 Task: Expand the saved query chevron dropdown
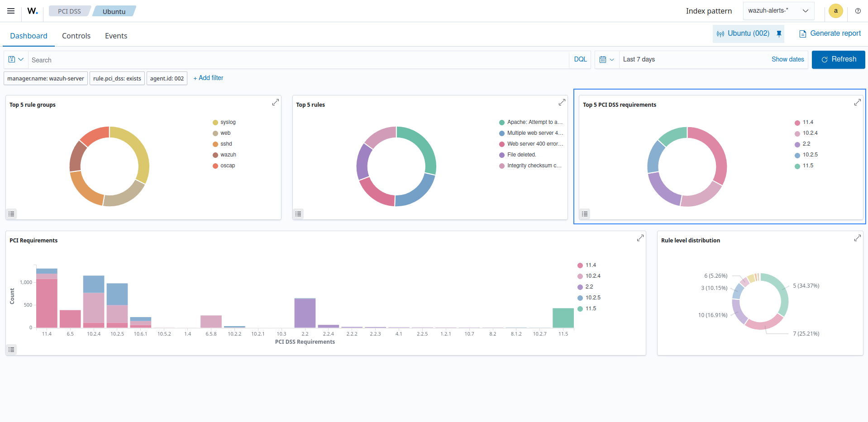coord(20,59)
